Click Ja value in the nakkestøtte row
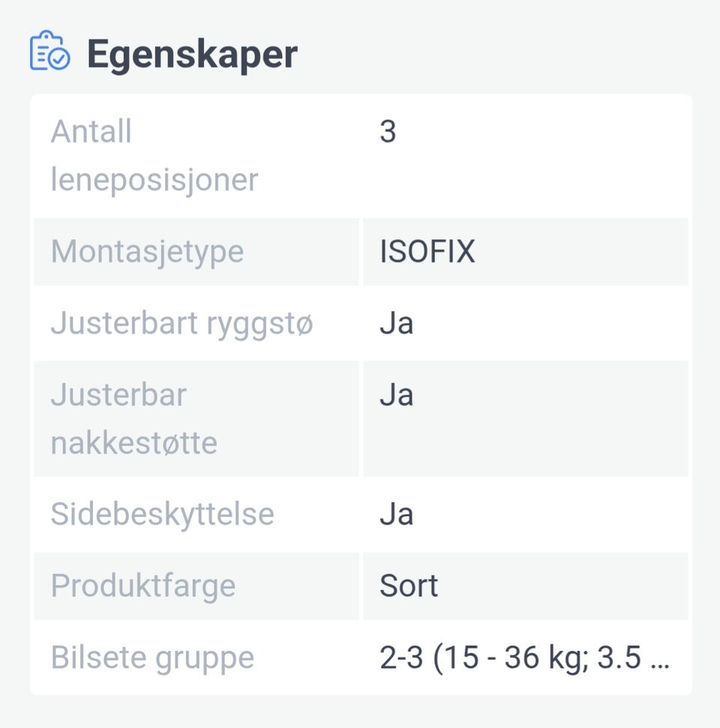The image size is (720, 728). click(x=397, y=395)
